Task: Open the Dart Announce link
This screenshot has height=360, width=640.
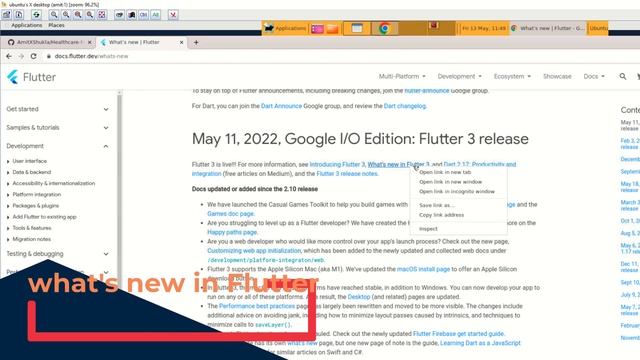Action: [281, 106]
